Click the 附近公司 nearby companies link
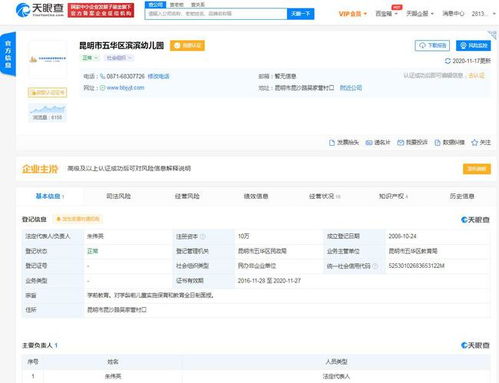Image resolution: width=499 pixels, height=383 pixels. coord(351,88)
